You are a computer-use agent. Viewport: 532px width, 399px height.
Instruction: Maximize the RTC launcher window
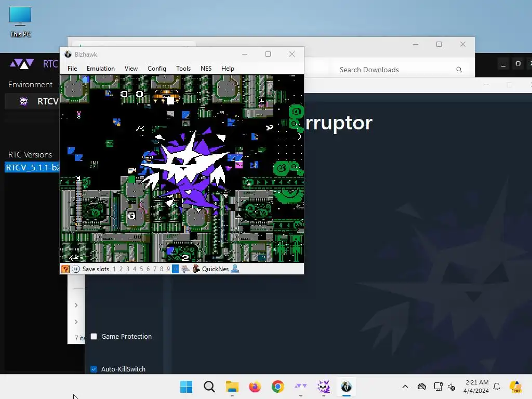518,64
